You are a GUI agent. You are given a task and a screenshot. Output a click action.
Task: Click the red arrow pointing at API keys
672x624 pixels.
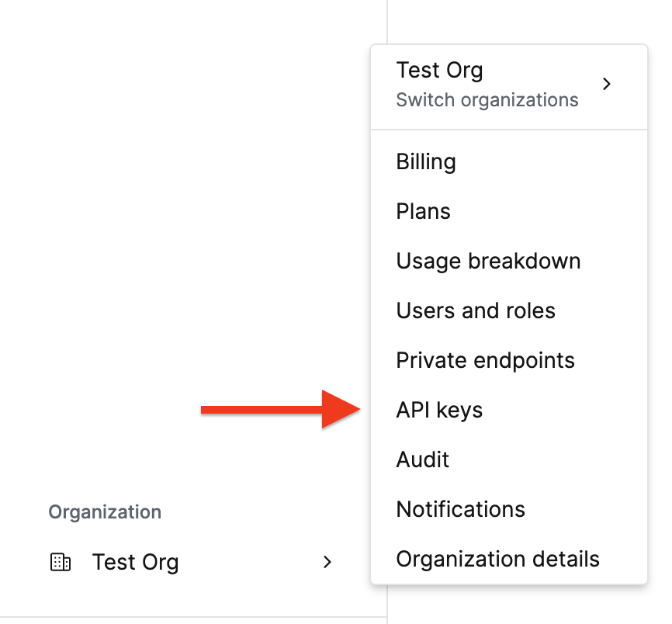278,410
